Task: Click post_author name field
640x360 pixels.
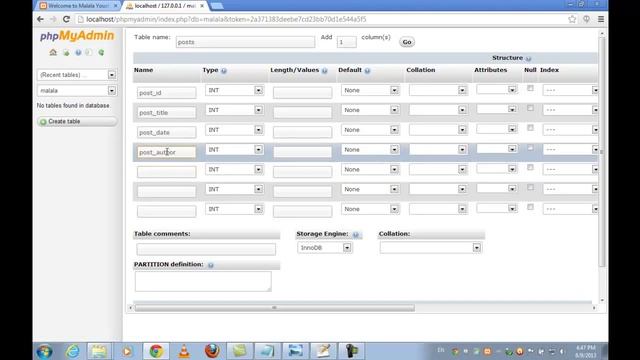Action: click(167, 152)
